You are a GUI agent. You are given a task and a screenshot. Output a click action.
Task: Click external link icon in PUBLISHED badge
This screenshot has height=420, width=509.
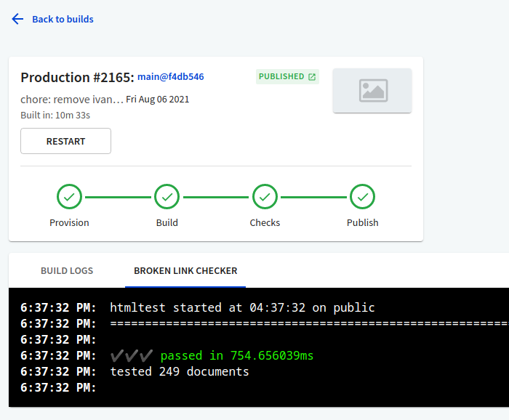312,77
